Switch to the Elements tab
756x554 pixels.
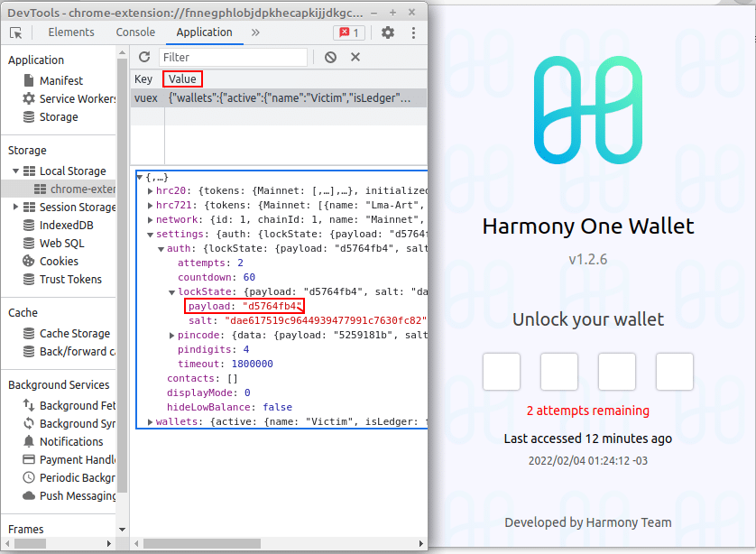[x=71, y=32]
